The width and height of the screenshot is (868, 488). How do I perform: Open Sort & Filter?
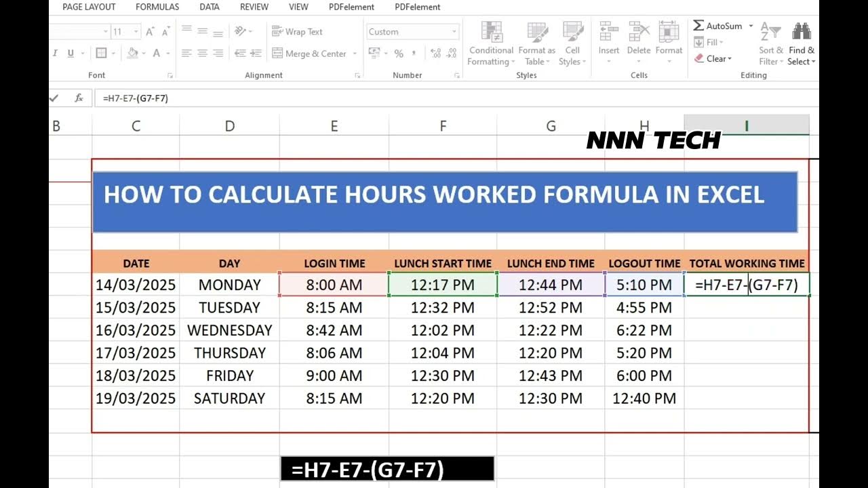point(771,44)
